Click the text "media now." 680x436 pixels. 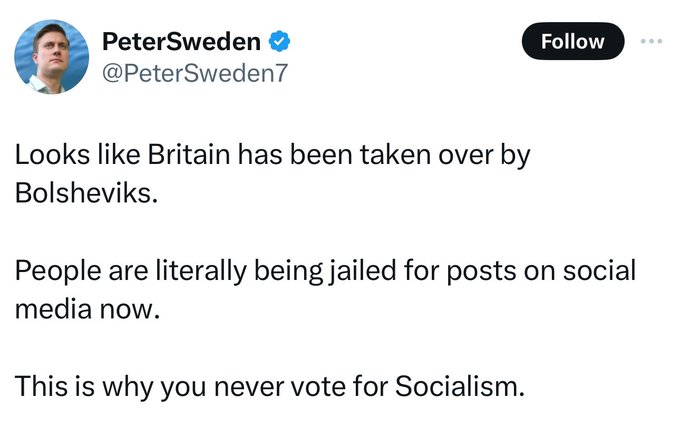click(87, 307)
